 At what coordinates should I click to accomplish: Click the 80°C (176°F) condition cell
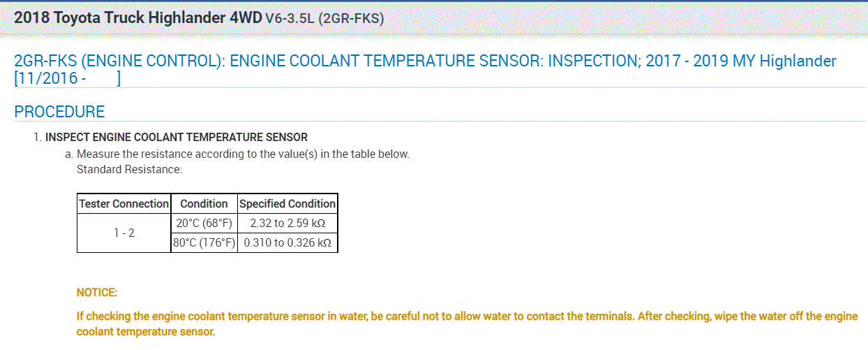point(204,243)
